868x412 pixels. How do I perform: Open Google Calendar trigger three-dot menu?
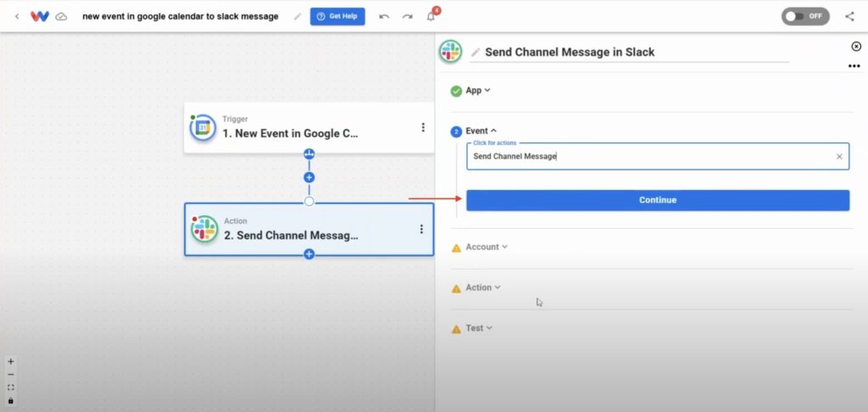tap(423, 127)
